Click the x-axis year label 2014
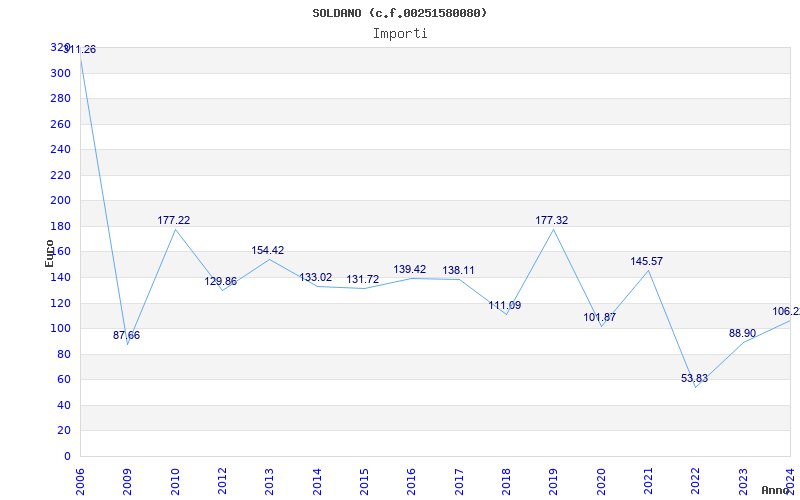The width and height of the screenshot is (800, 500). point(317,482)
